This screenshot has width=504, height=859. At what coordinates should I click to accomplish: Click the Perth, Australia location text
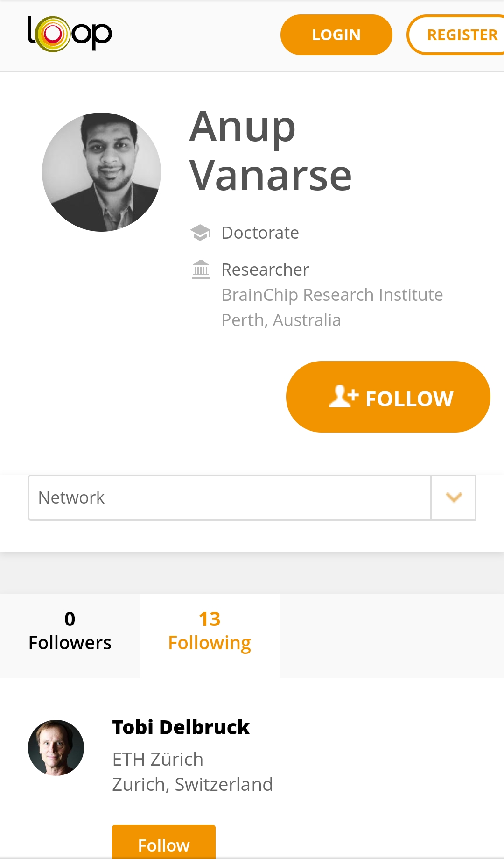tap(281, 320)
